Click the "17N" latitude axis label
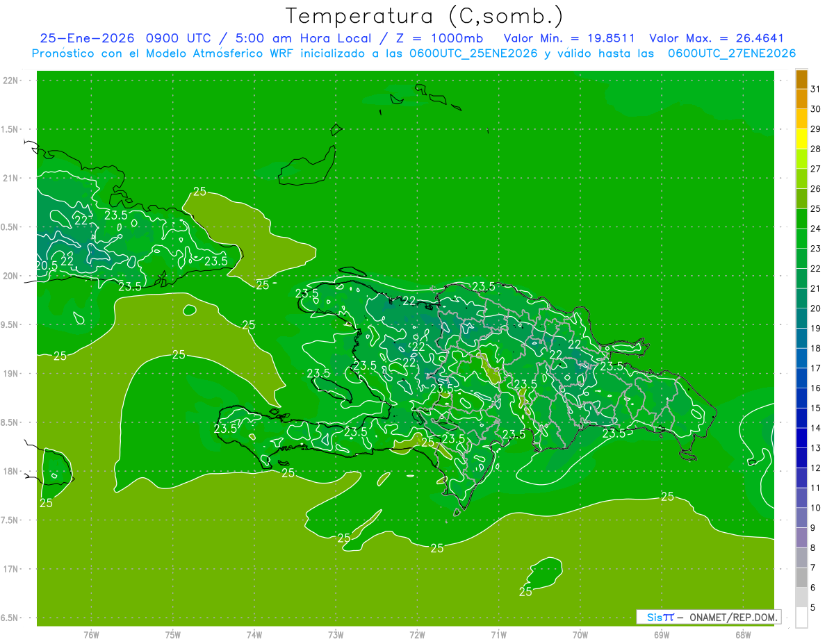The width and height of the screenshot is (834, 644). coord(12,569)
